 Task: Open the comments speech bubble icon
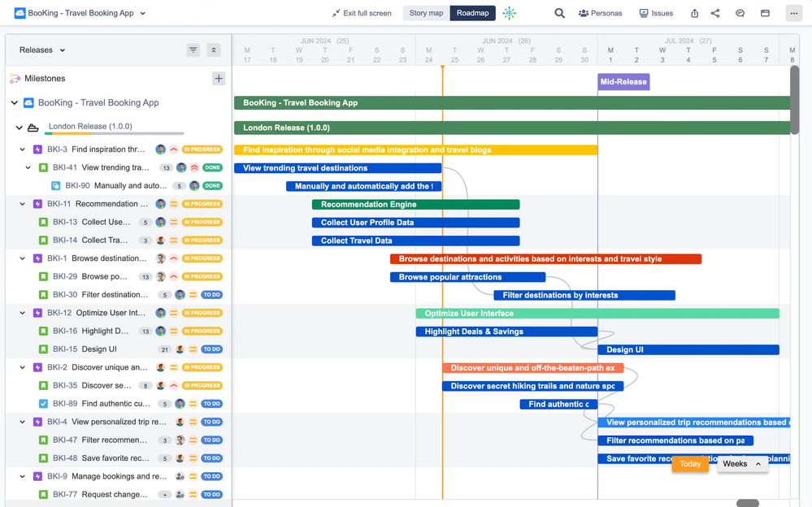tap(740, 13)
